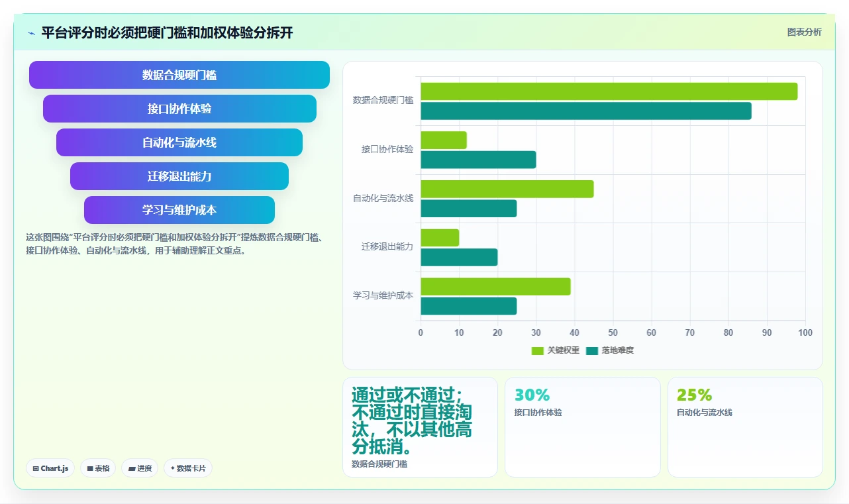Click the teal 落地难度 bar for 自动化与流水线
Screen dimensions: 849x504
pyautogui.click(x=469, y=209)
